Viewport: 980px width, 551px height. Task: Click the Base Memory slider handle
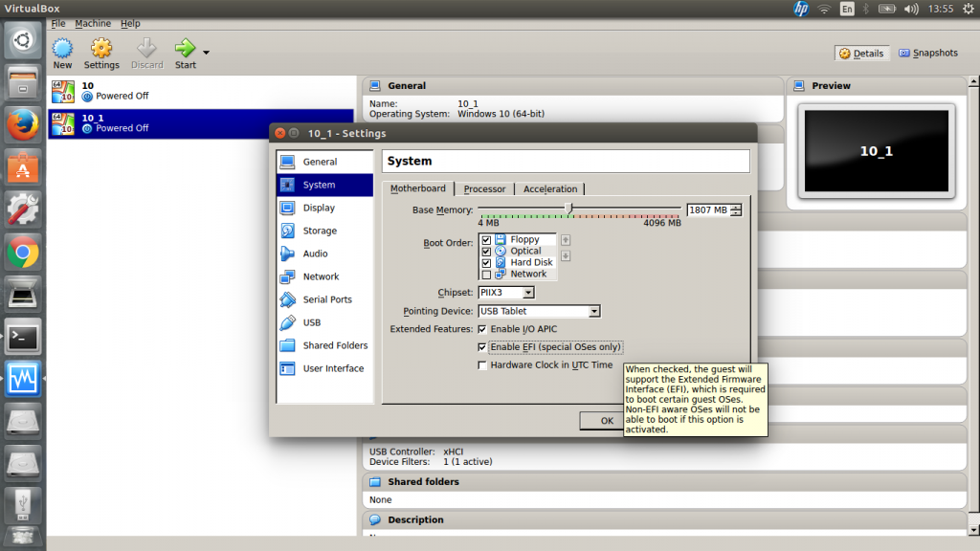point(569,208)
